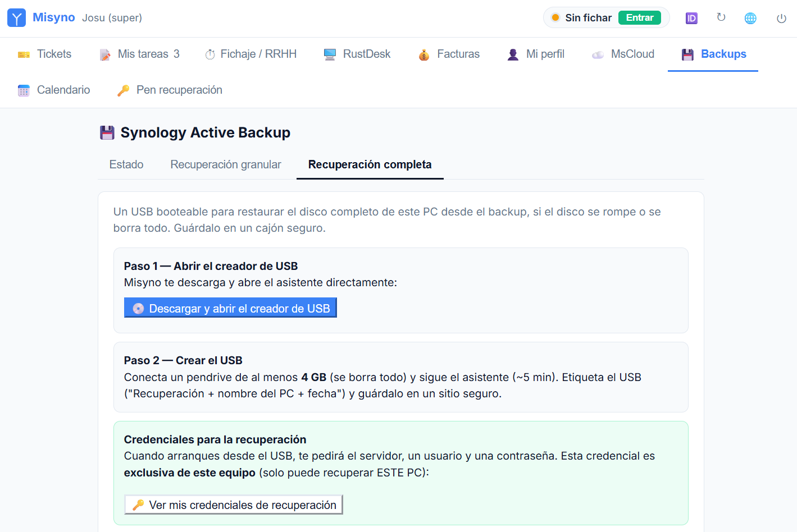Open Pen recuperación section
This screenshot has width=797, height=532.
[x=170, y=90]
